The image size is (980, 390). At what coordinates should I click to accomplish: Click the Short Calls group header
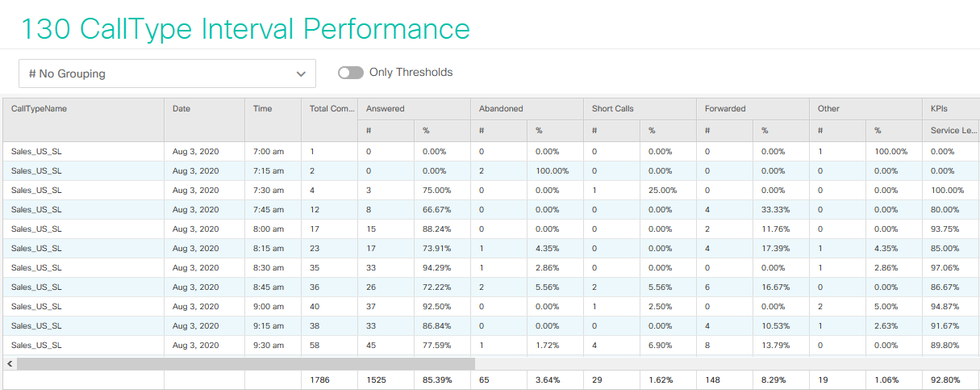tap(613, 108)
